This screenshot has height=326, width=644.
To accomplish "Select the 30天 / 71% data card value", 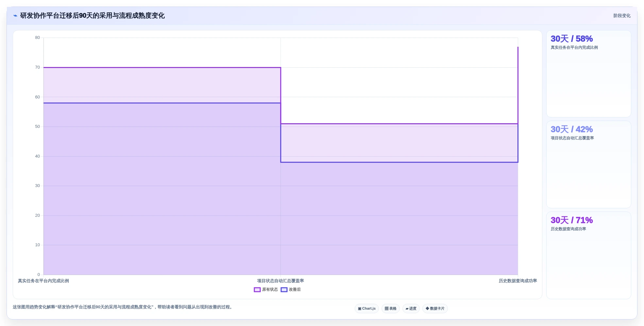I will (x=571, y=220).
